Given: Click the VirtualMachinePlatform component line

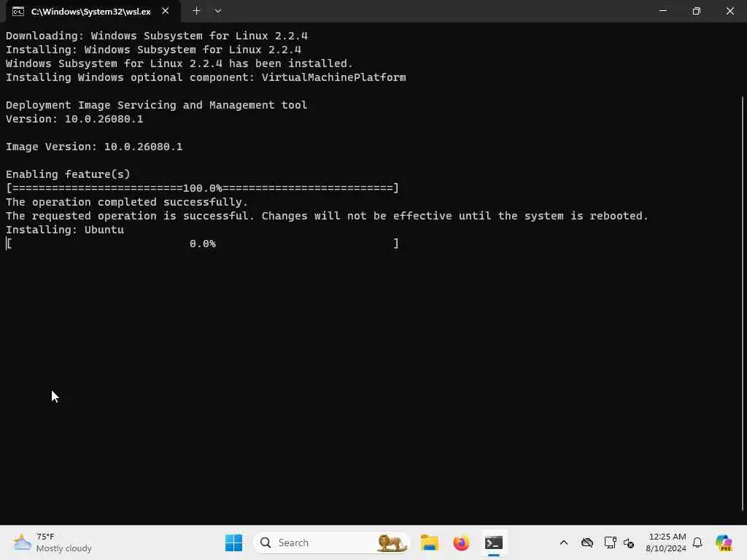Looking at the screenshot, I should [206, 77].
